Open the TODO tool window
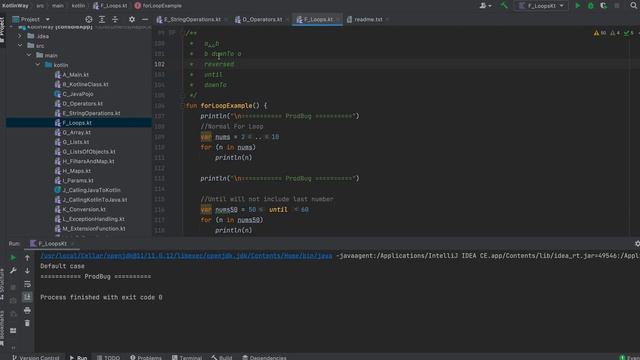Image resolution: width=640 pixels, height=360 pixels. (x=108, y=358)
